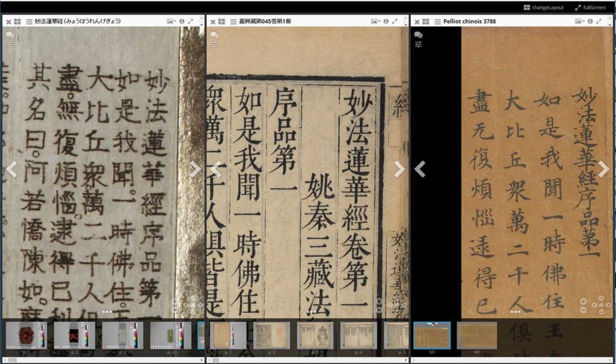Toggle annotations speech bubble in Pelliot chinois window
The image size is (616, 364).
tap(419, 35)
